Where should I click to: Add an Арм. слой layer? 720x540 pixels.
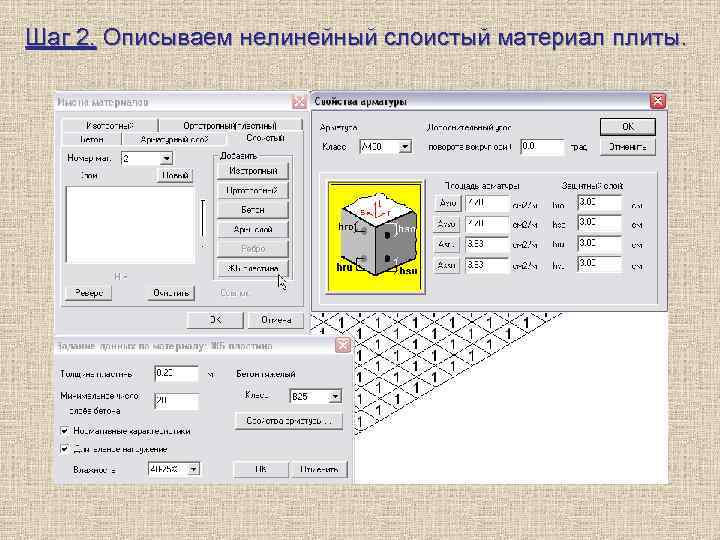pos(253,229)
